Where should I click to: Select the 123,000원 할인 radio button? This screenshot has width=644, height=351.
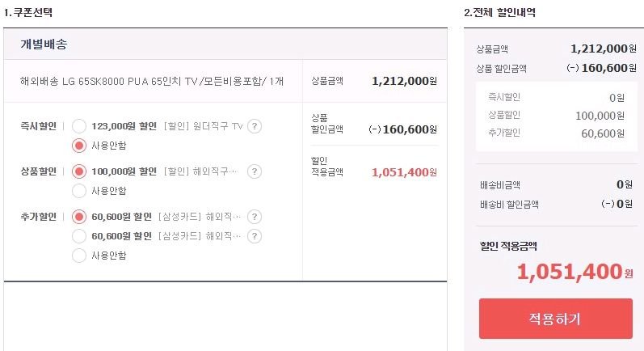[79, 126]
